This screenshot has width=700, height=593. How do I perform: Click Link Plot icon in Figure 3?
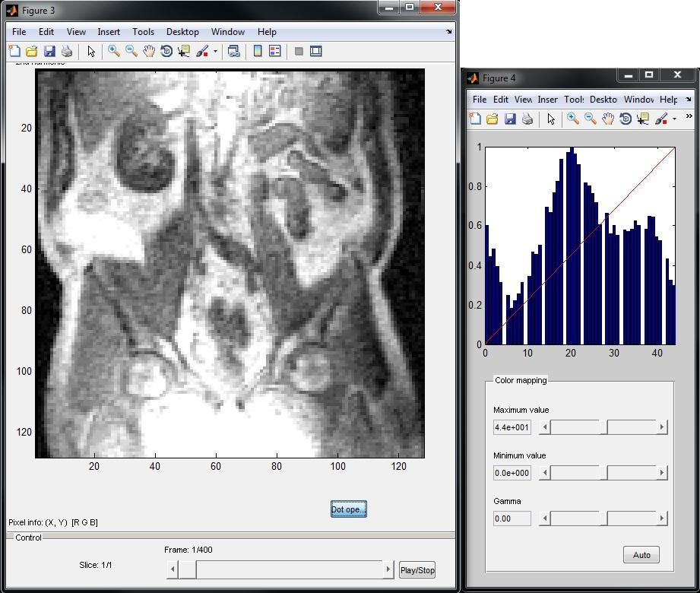[233, 51]
